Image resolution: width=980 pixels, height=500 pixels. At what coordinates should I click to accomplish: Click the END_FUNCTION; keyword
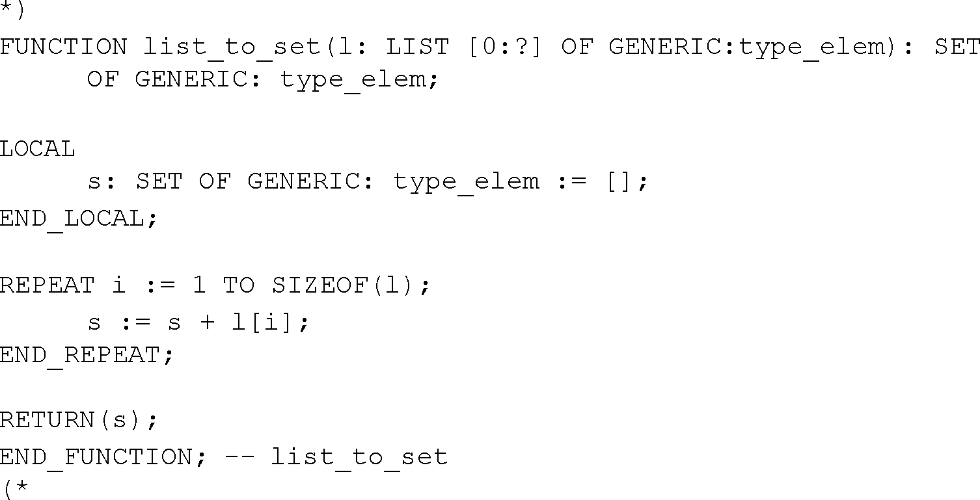click(103, 456)
